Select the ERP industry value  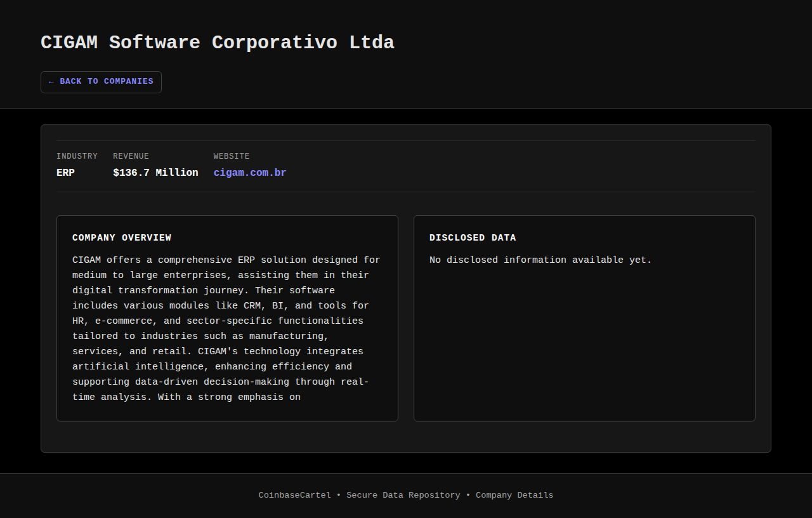(65, 173)
